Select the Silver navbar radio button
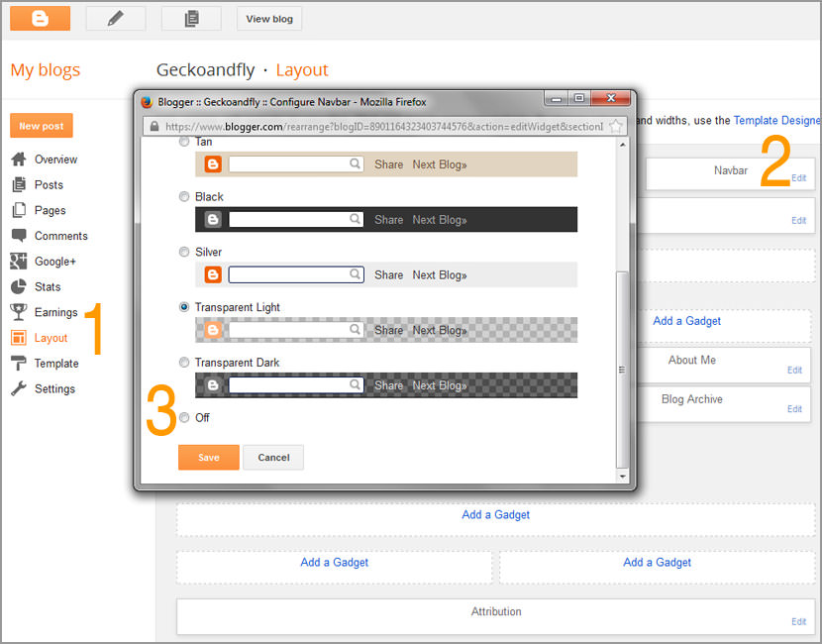Image resolution: width=822 pixels, height=644 pixels. [x=184, y=252]
